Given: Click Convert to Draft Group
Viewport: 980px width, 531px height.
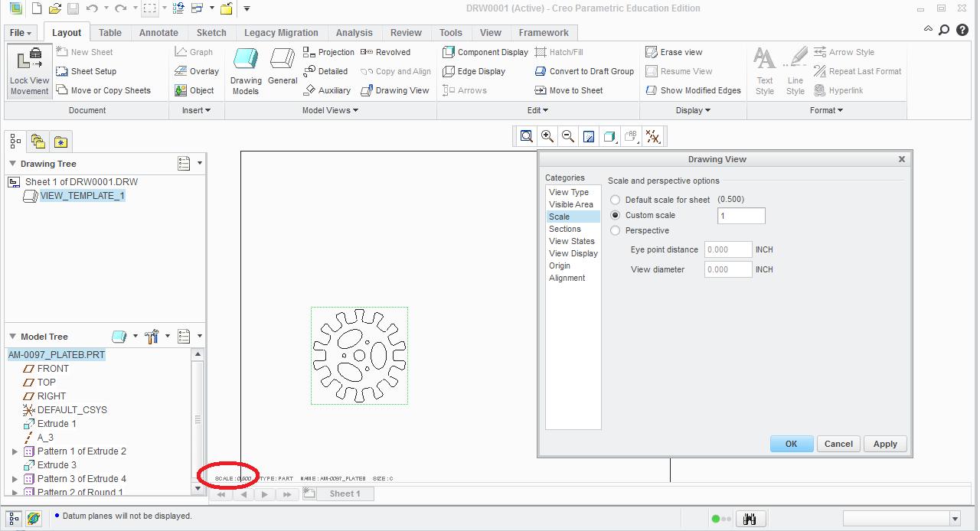Looking at the screenshot, I should (x=584, y=71).
